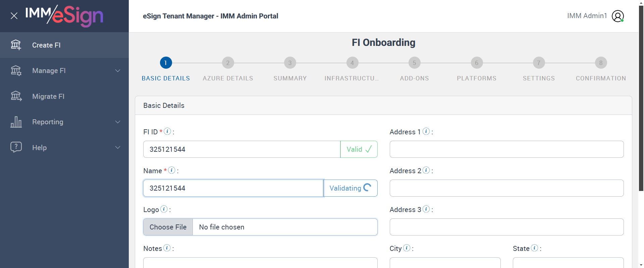
Task: Go to step 5 Add-Ons
Action: (x=414, y=63)
